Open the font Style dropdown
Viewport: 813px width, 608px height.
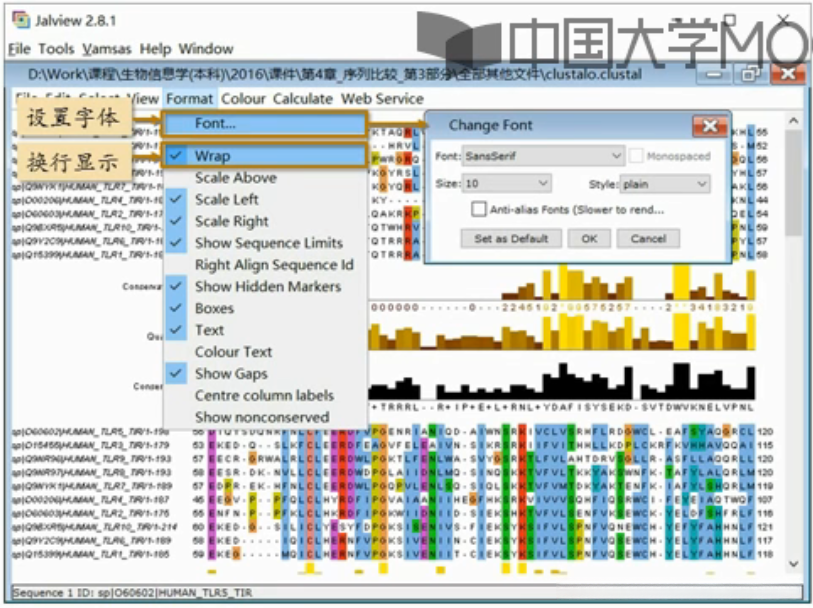664,184
